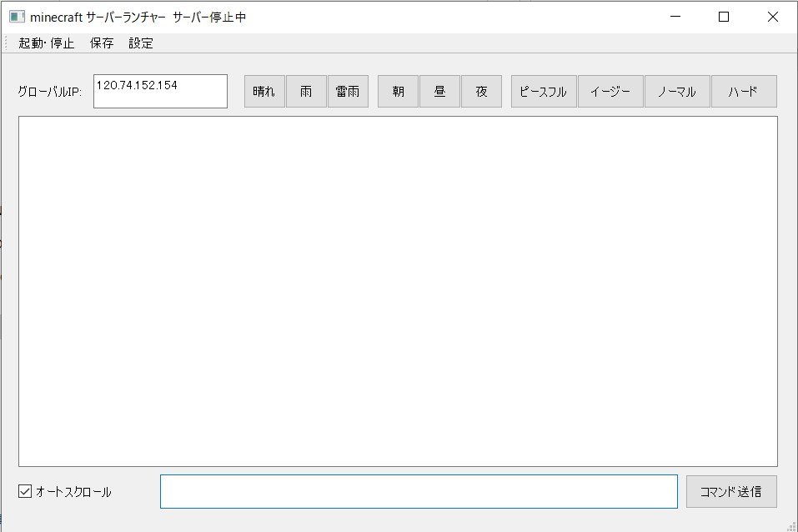
Task: Open the 起動・停止 menu
Action: (x=47, y=43)
